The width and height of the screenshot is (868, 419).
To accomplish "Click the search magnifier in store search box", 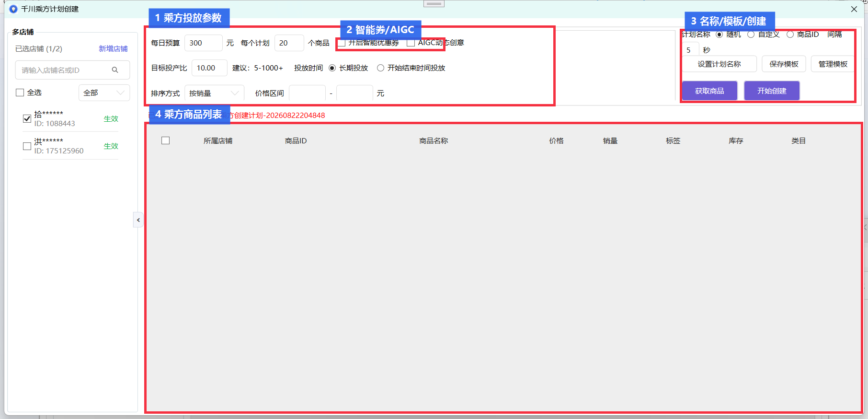I will (x=115, y=70).
